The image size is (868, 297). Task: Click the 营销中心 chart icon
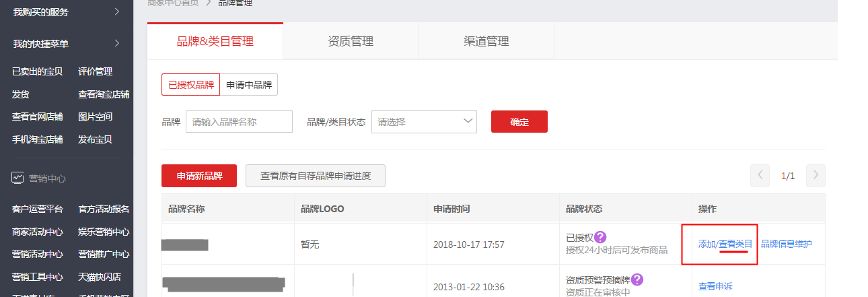pos(17,178)
